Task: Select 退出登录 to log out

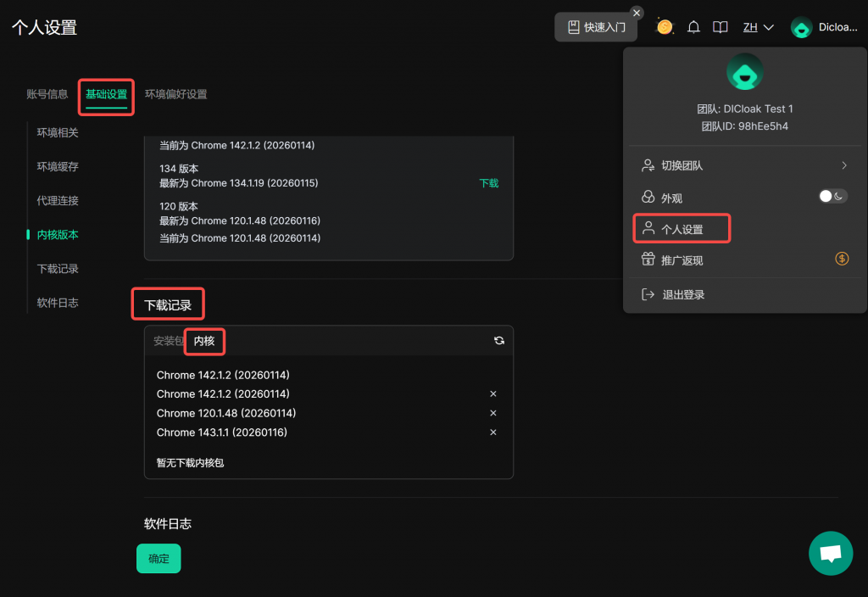Action: tap(683, 294)
